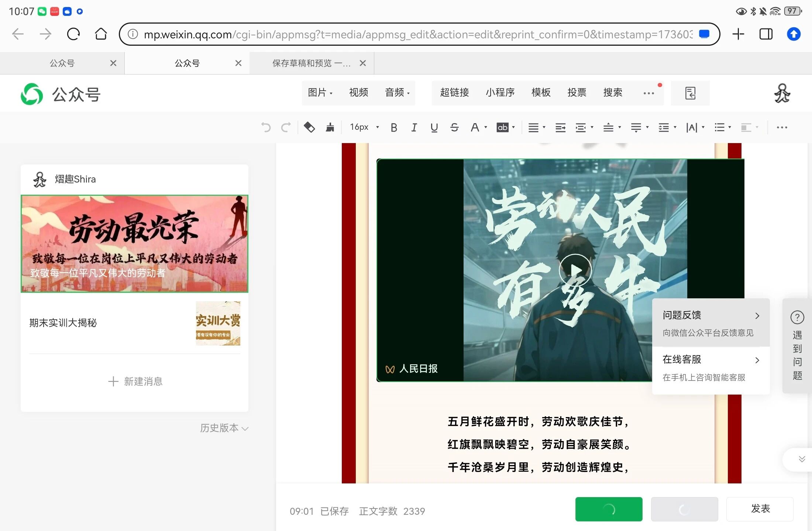Click 新建消息 to add article
The width and height of the screenshot is (812, 531).
135,381
